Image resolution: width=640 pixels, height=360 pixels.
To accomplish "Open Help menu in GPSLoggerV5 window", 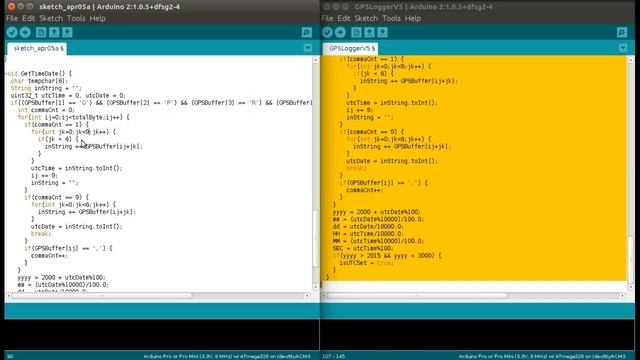I will pos(413,18).
